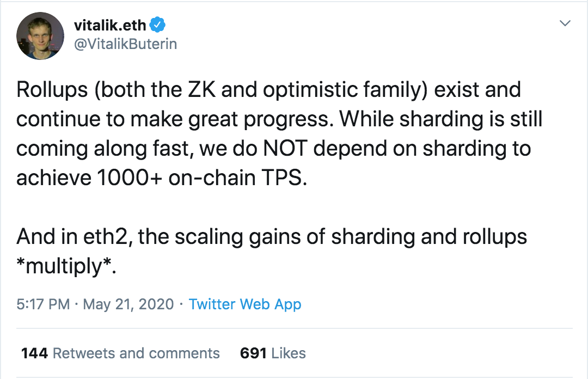The image size is (588, 379).
Task: Click the '1000+ on-chain TPS' text
Action: (202, 178)
